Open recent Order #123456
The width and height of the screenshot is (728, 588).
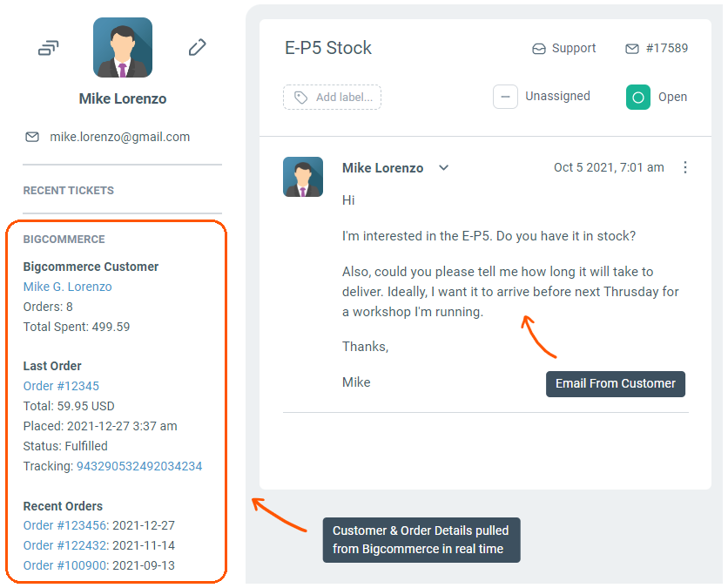pos(64,525)
